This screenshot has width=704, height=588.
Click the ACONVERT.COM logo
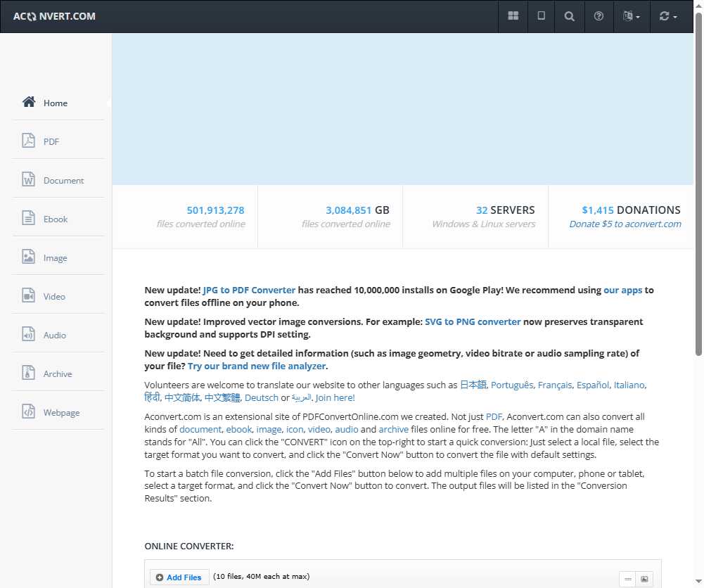tap(54, 16)
